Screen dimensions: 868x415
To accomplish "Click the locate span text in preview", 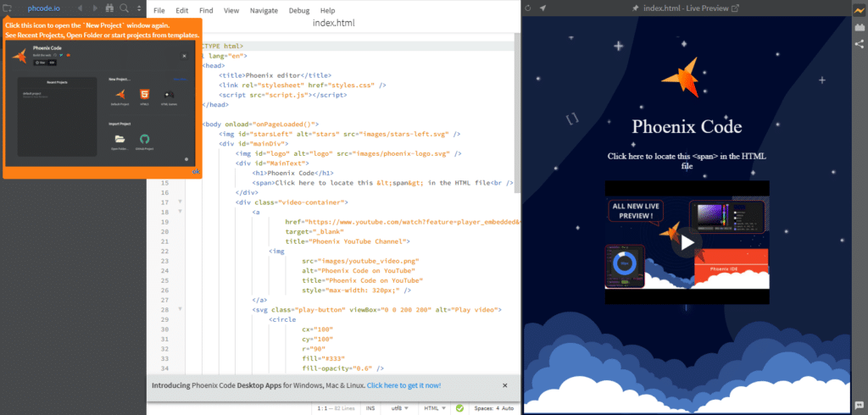I will coord(687,160).
